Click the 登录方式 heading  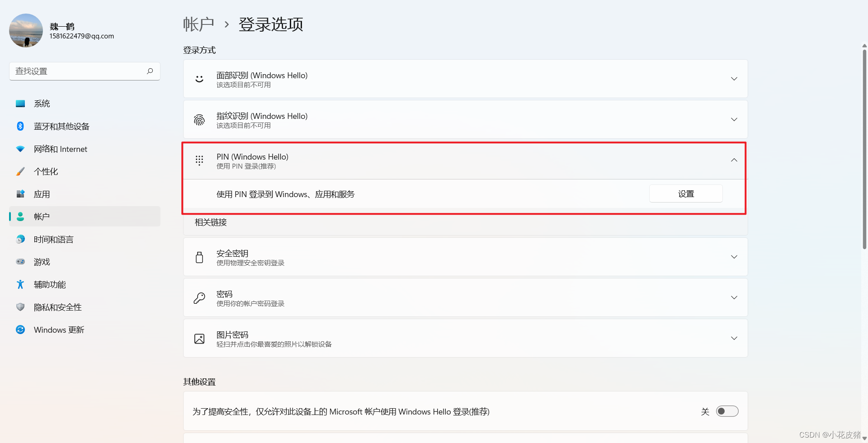click(199, 50)
